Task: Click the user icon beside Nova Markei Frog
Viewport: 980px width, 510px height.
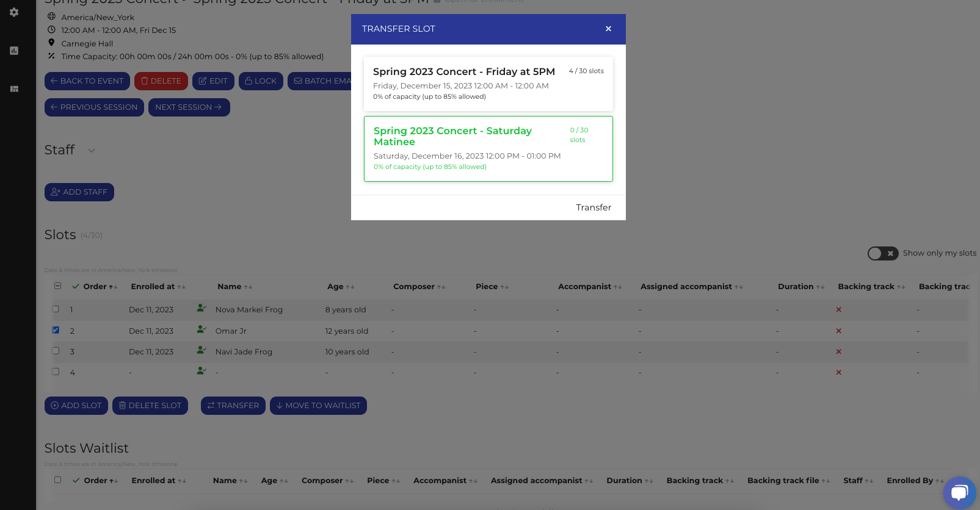Action: pos(201,309)
